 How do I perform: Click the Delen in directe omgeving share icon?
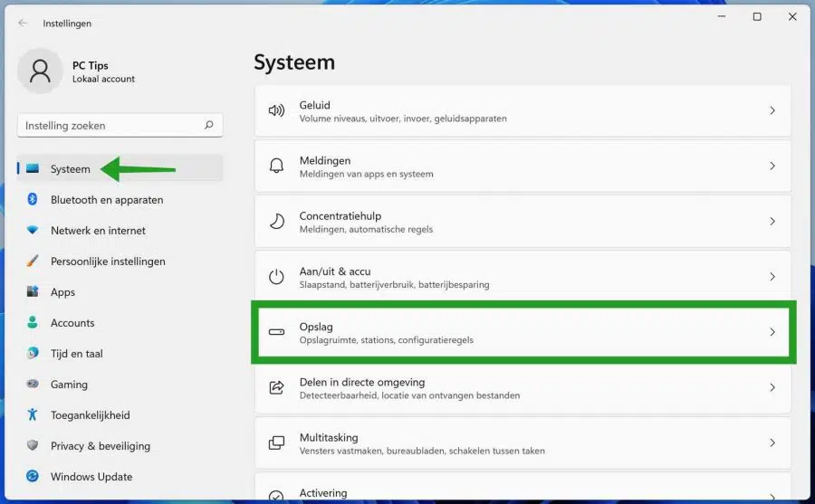click(276, 387)
